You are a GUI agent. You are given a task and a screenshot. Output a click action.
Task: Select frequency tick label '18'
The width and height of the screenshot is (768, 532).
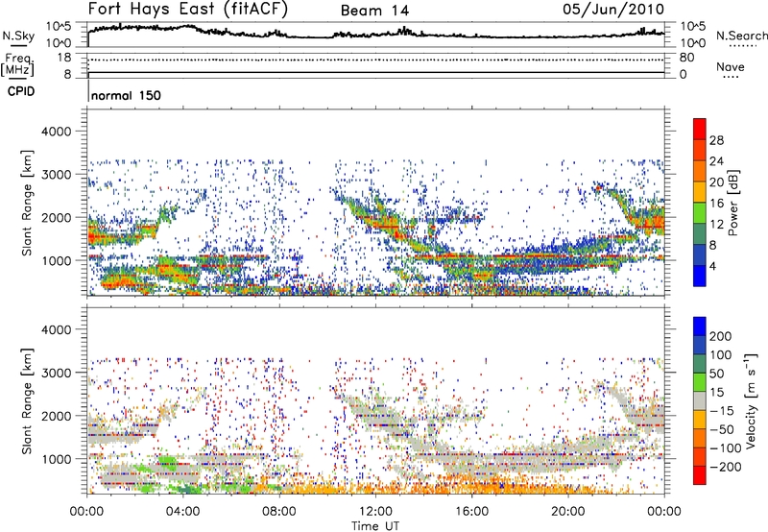[64, 58]
